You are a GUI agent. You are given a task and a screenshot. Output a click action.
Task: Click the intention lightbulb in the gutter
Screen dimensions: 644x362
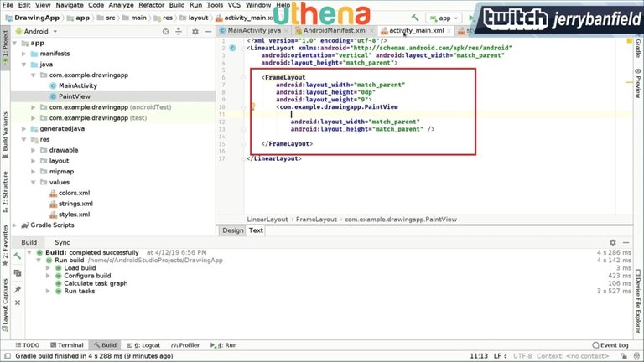coord(252,107)
